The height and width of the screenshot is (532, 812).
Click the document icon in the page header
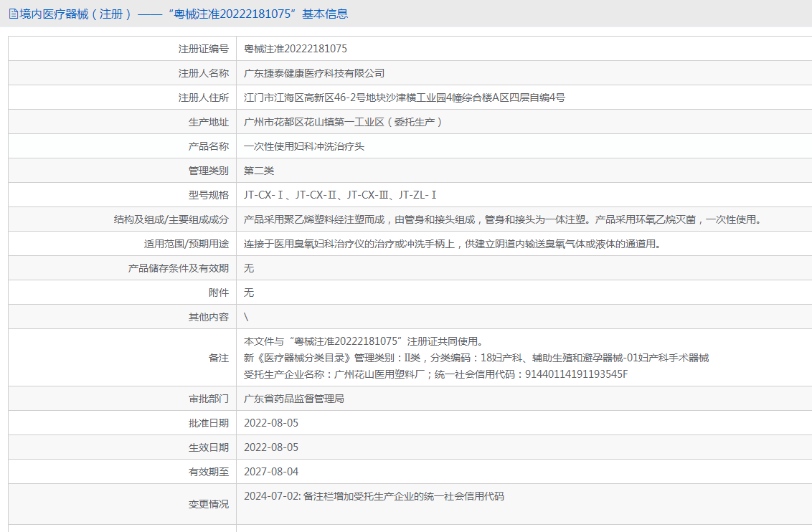(x=14, y=14)
